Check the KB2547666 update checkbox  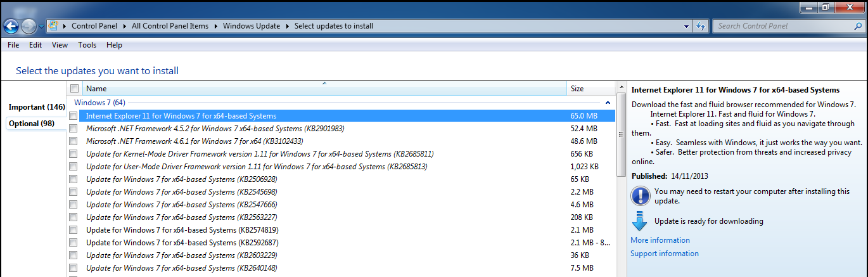tap(73, 205)
